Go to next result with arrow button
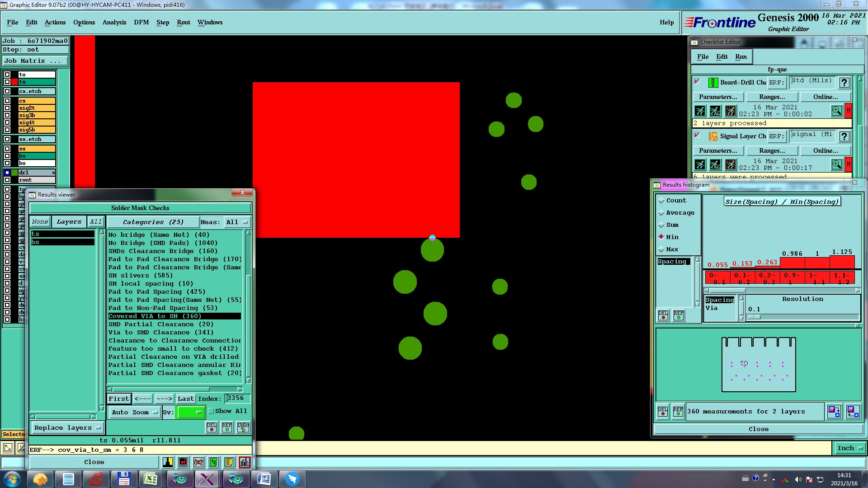This screenshot has height=488, width=868. (164, 399)
